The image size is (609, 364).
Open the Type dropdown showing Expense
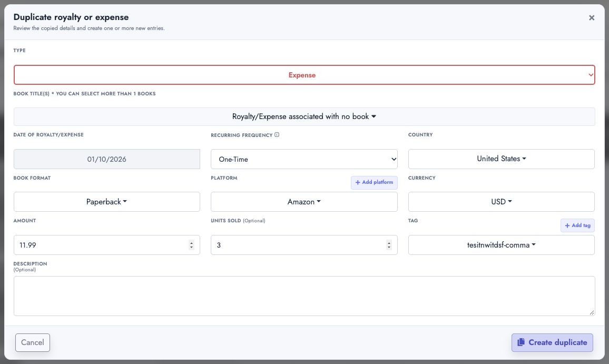click(x=304, y=75)
